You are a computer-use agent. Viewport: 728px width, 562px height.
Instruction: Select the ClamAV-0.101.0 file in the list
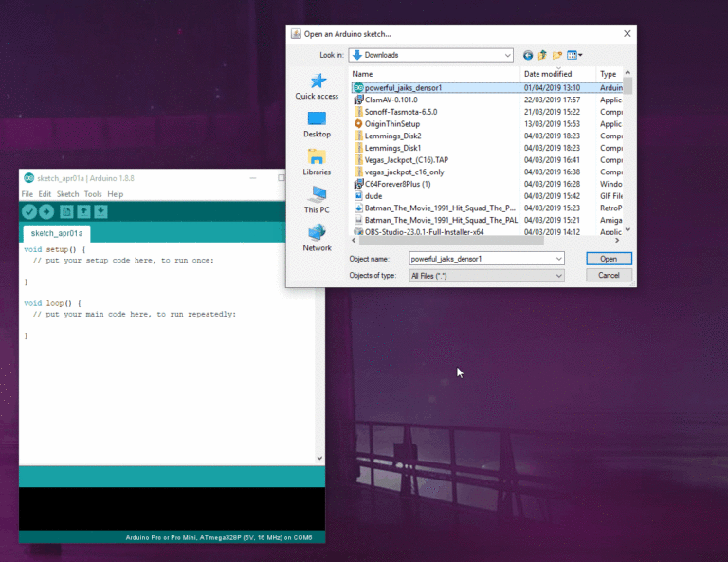[x=391, y=100]
